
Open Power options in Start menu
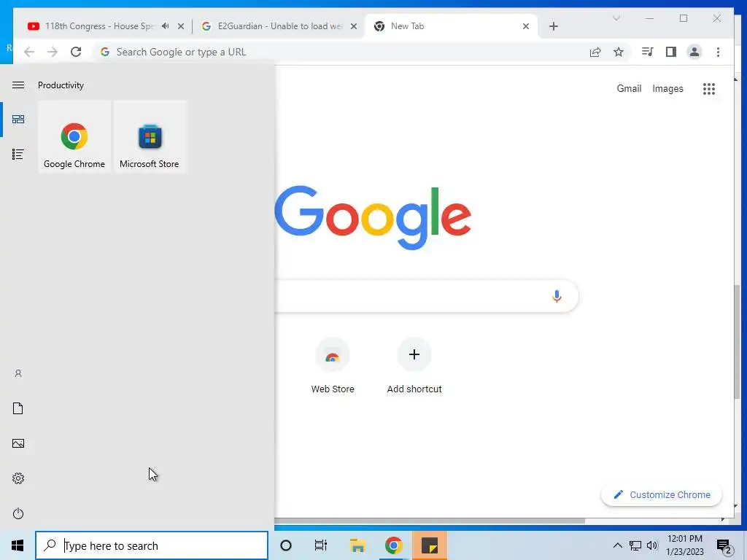click(x=18, y=513)
